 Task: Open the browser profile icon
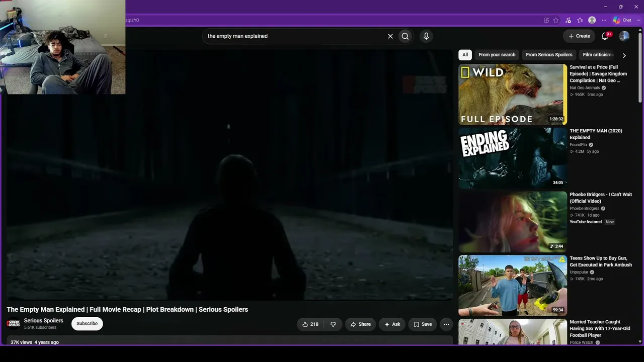pyautogui.click(x=592, y=20)
